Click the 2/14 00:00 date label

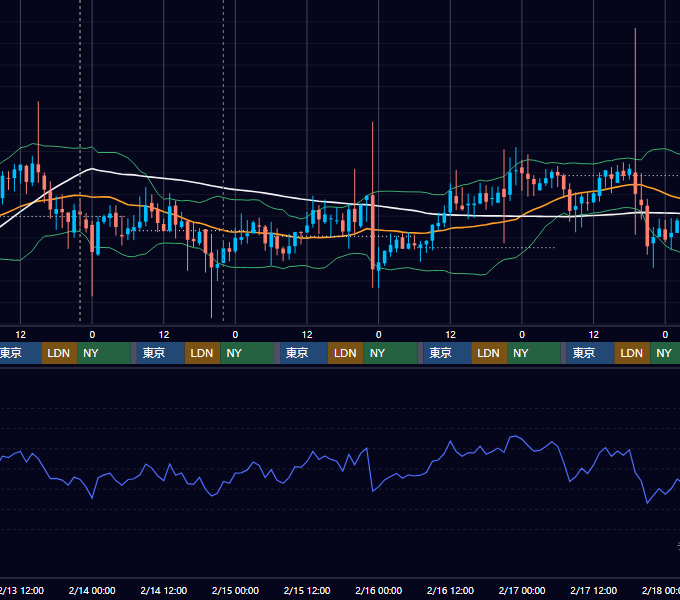click(x=92, y=590)
